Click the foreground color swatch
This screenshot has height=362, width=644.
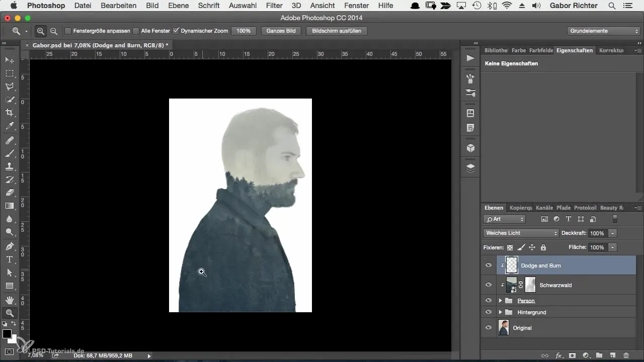(x=7, y=334)
